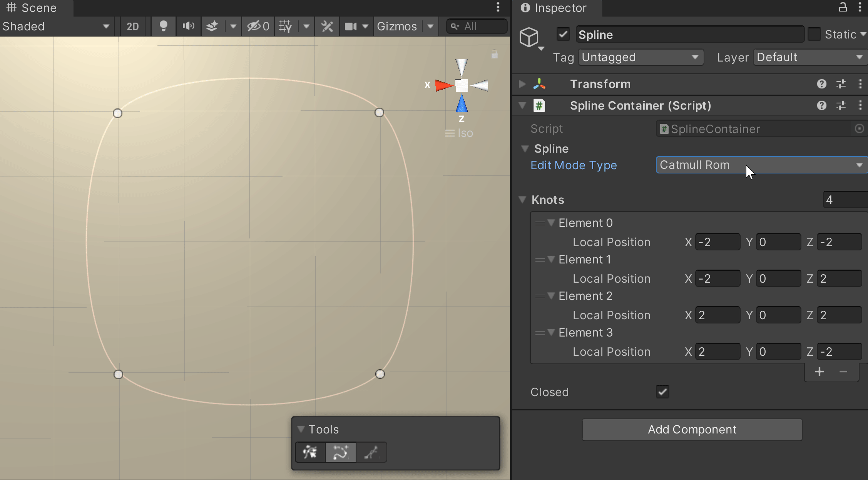Select the draw spline tool in Tools
The image size is (868, 480).
click(340, 452)
